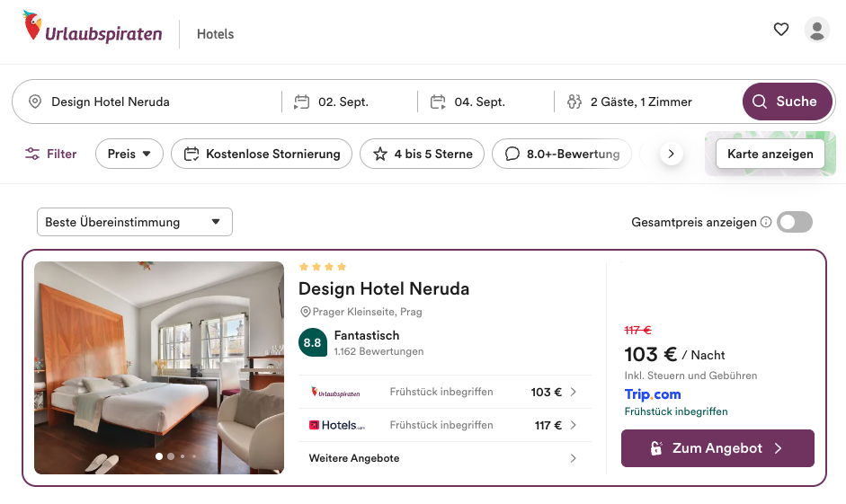Show more filter chips with the right arrow
This screenshot has width=846, height=504.
(672, 155)
